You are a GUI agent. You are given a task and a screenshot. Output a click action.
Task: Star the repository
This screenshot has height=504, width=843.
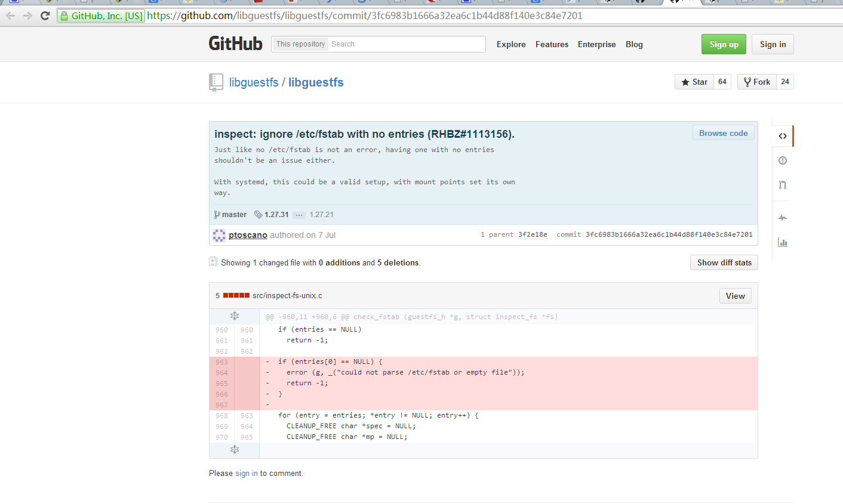(694, 82)
